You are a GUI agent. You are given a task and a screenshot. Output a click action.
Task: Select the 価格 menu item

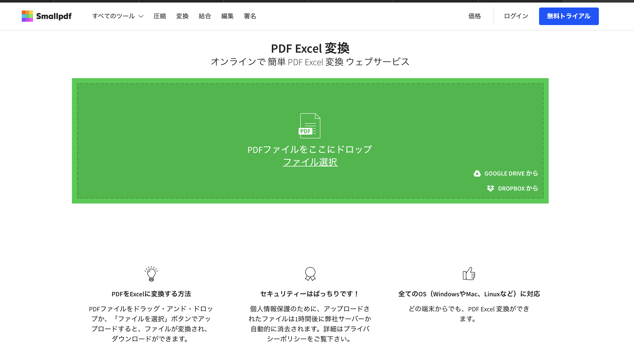coord(475,16)
